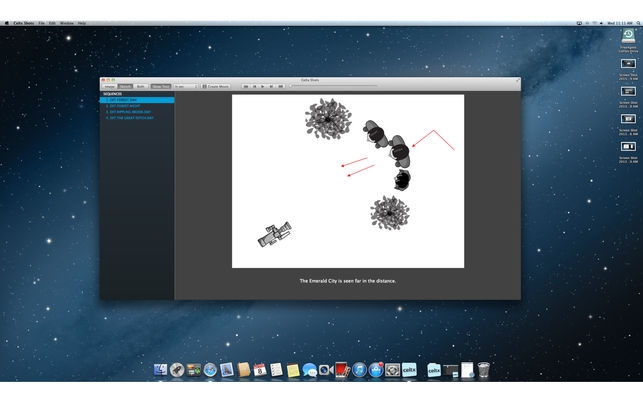Go to the previous shot
Viewport: 643px width, 402px height.
pyautogui.click(x=254, y=87)
